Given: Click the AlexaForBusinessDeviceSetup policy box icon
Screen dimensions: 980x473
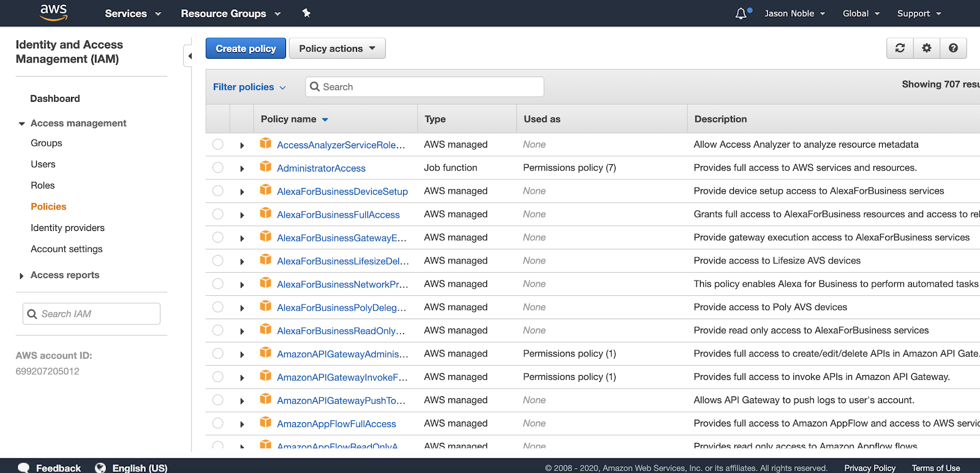Looking at the screenshot, I should [x=266, y=190].
